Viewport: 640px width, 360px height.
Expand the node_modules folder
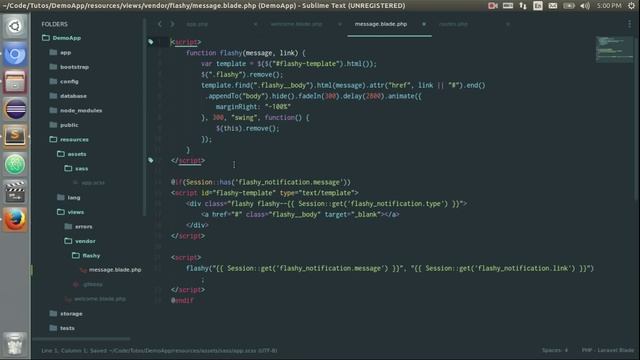[x=76, y=111]
